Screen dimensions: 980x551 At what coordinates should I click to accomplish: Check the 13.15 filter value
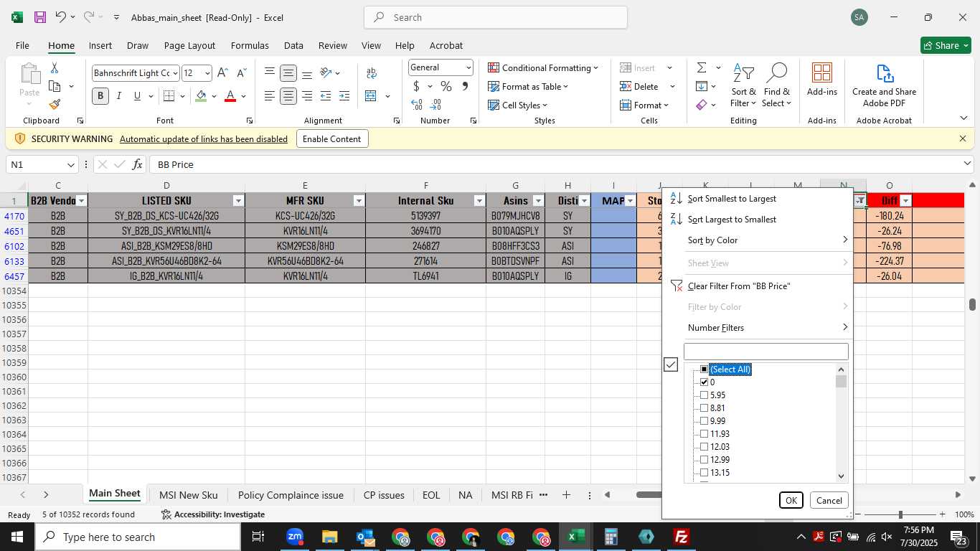705,473
